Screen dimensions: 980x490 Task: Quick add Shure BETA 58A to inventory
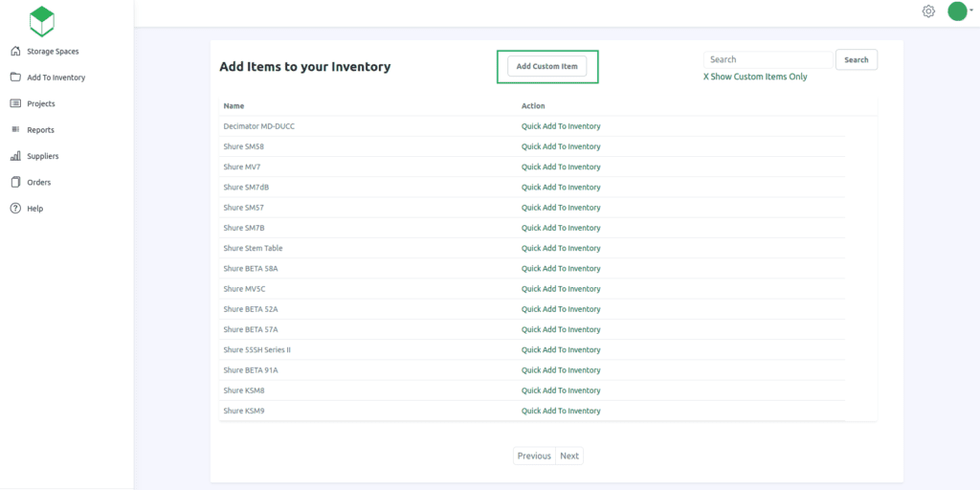(561, 268)
